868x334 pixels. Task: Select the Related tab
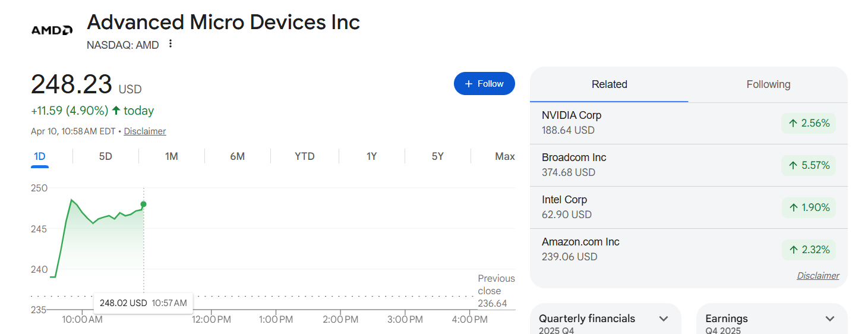click(x=609, y=84)
